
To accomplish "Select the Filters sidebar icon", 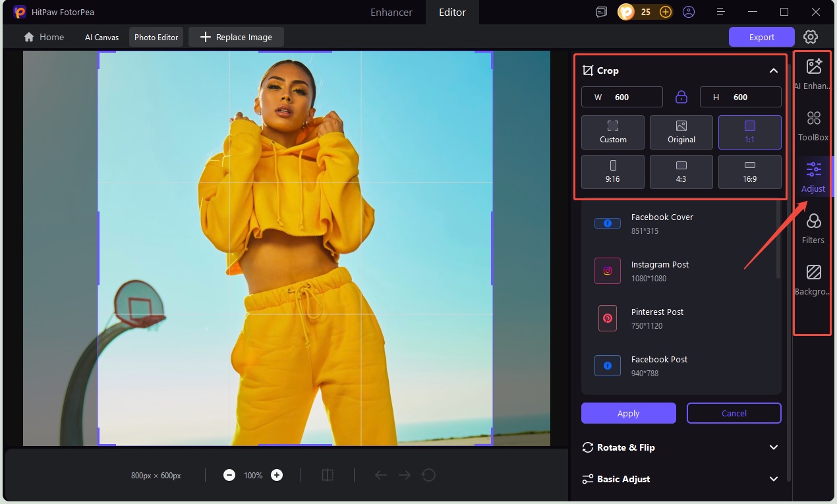I will coord(812,227).
